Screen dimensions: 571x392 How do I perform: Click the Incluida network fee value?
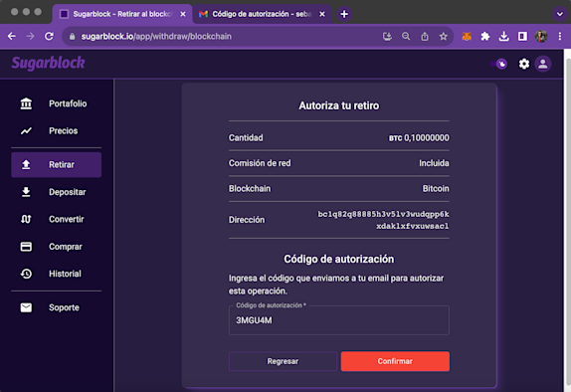click(434, 163)
